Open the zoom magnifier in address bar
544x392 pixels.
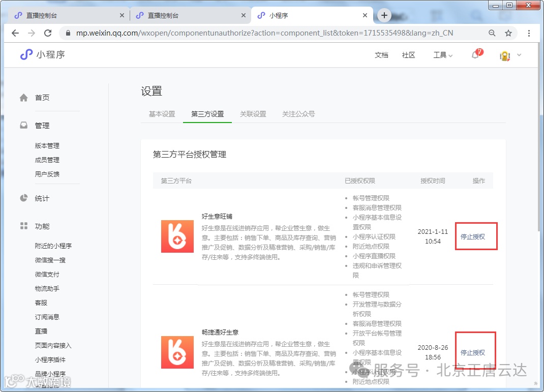[x=492, y=33]
